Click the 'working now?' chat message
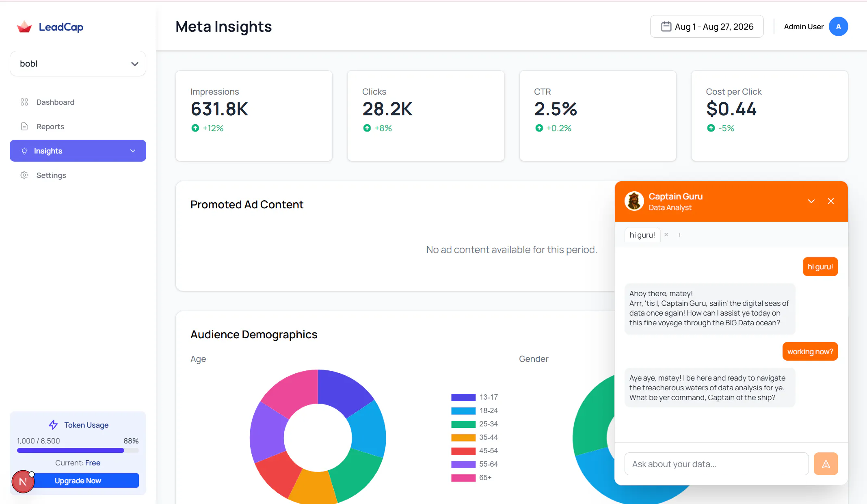 click(x=810, y=351)
